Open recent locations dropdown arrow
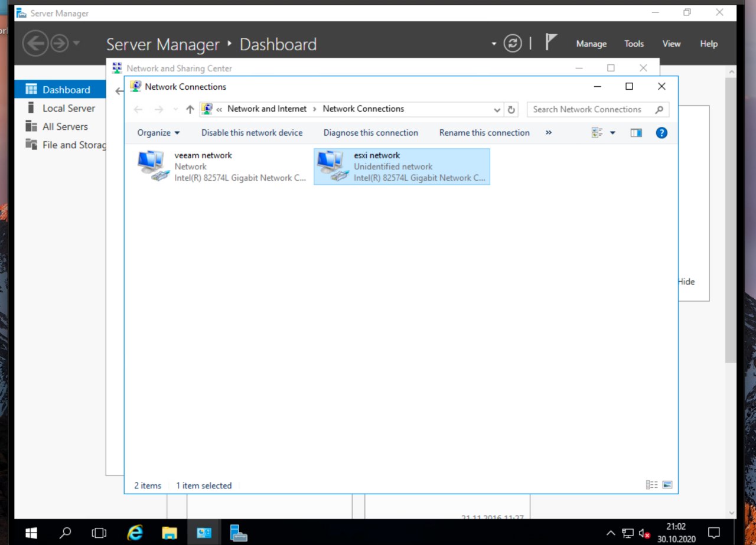The height and width of the screenshot is (545, 756). click(x=175, y=109)
